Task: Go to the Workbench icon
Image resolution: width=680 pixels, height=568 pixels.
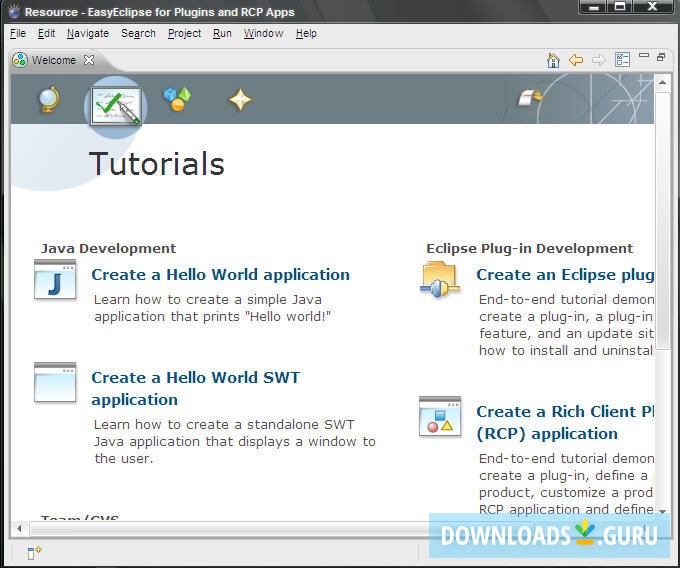Action: (x=530, y=98)
